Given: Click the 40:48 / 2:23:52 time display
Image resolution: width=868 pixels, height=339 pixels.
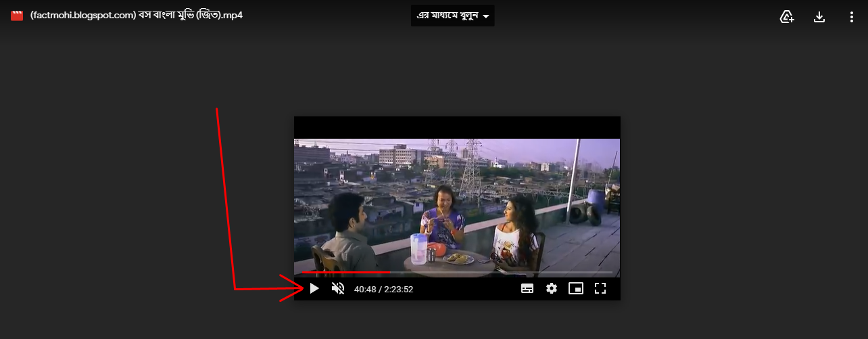Looking at the screenshot, I should [x=384, y=290].
